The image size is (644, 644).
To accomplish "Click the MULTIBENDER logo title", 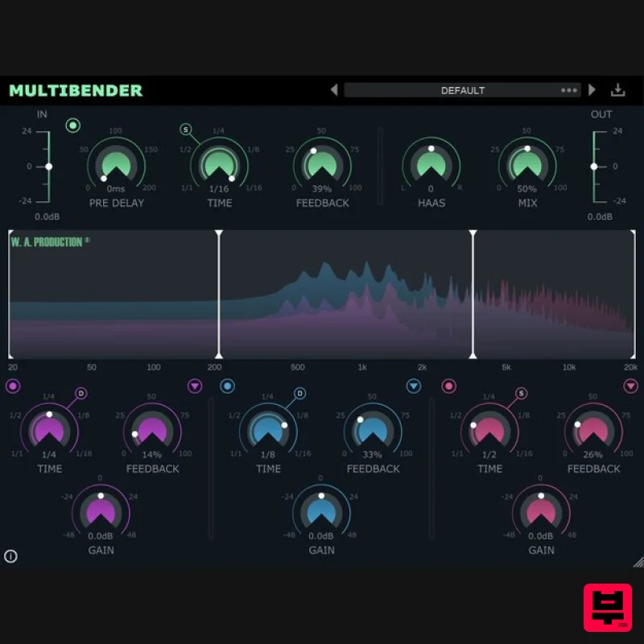I will pos(76,90).
